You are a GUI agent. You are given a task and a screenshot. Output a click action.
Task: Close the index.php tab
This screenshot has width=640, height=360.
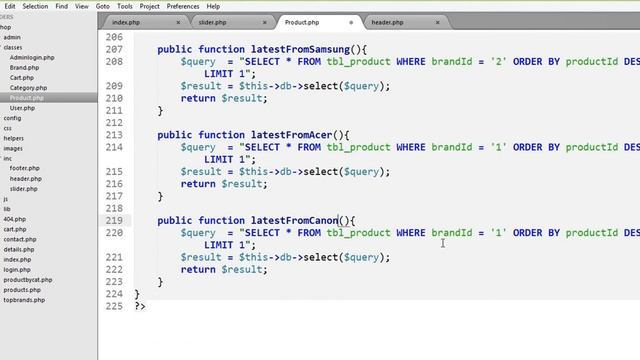tap(178, 22)
